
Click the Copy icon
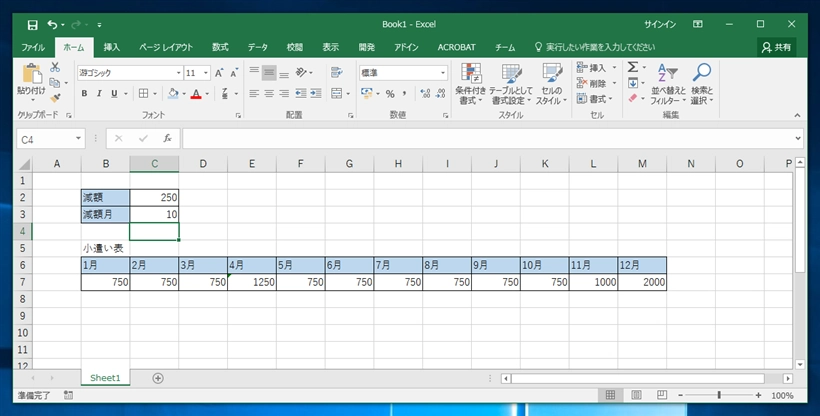coord(54,83)
